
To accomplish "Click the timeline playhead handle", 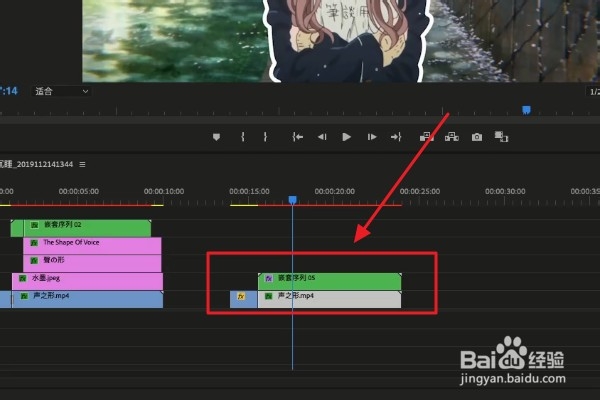I will 292,200.
